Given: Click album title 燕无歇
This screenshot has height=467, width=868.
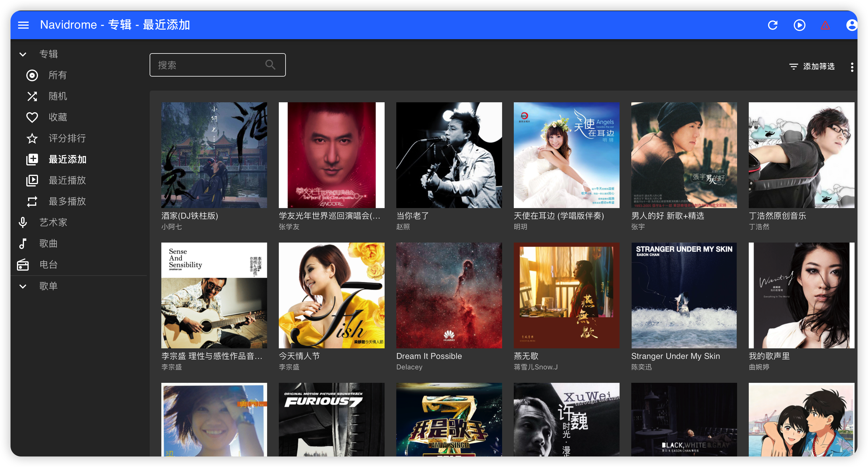Looking at the screenshot, I should [x=526, y=356].
